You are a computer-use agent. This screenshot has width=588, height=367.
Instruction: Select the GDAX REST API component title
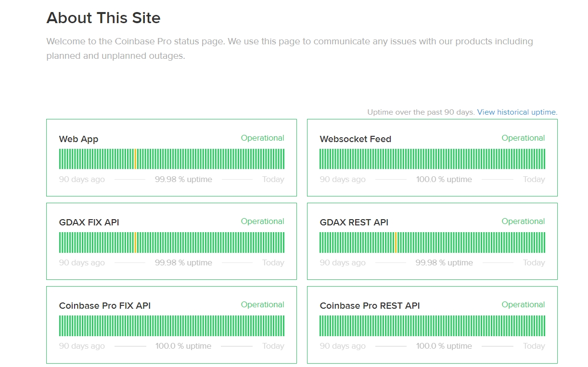pos(354,223)
